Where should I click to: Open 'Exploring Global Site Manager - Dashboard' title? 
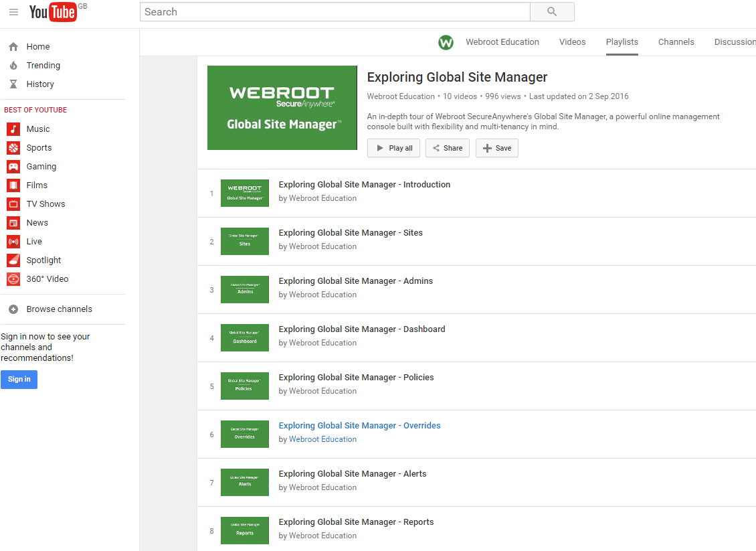point(362,329)
